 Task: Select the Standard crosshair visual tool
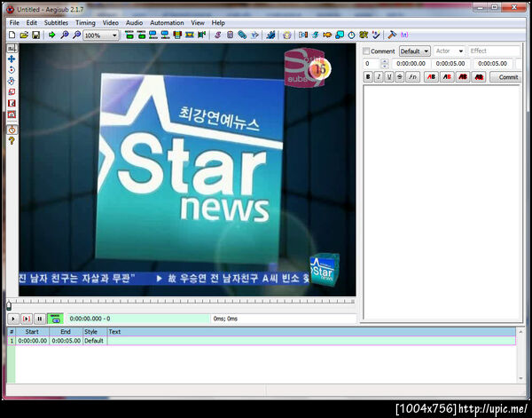(x=12, y=48)
